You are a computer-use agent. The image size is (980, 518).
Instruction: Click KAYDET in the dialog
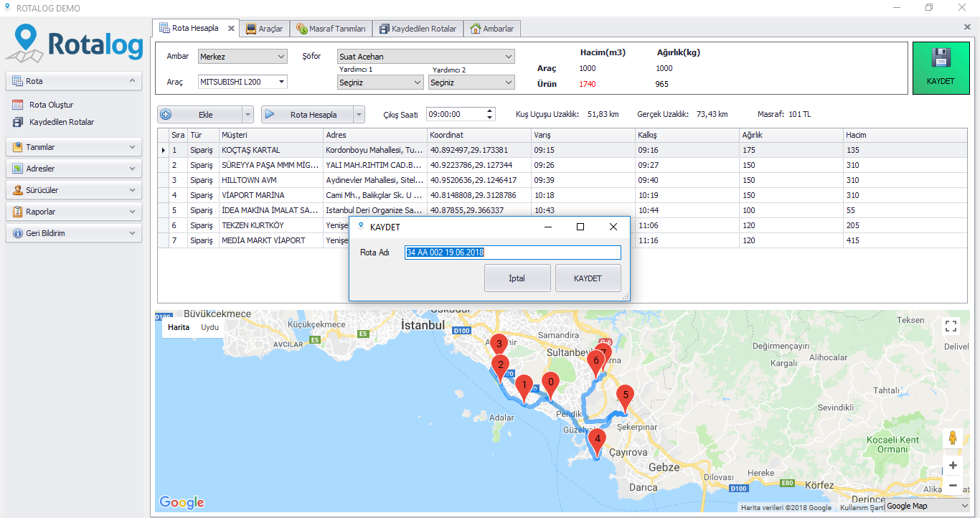tap(588, 278)
